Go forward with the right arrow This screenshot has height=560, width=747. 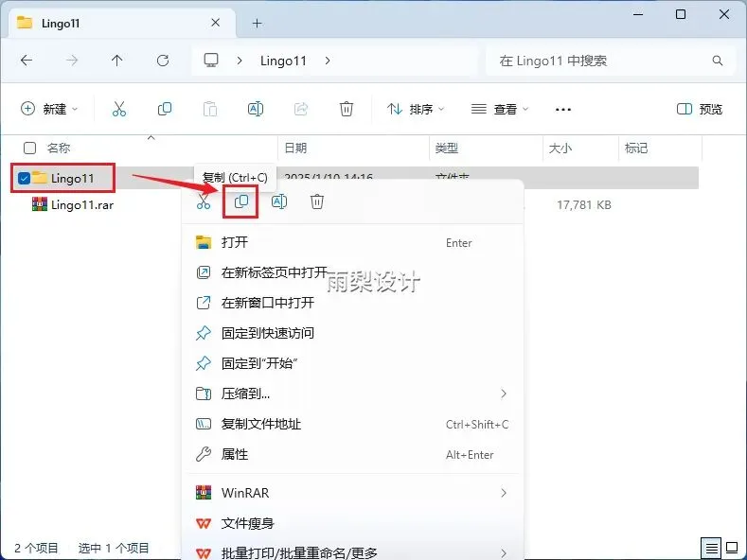72,61
